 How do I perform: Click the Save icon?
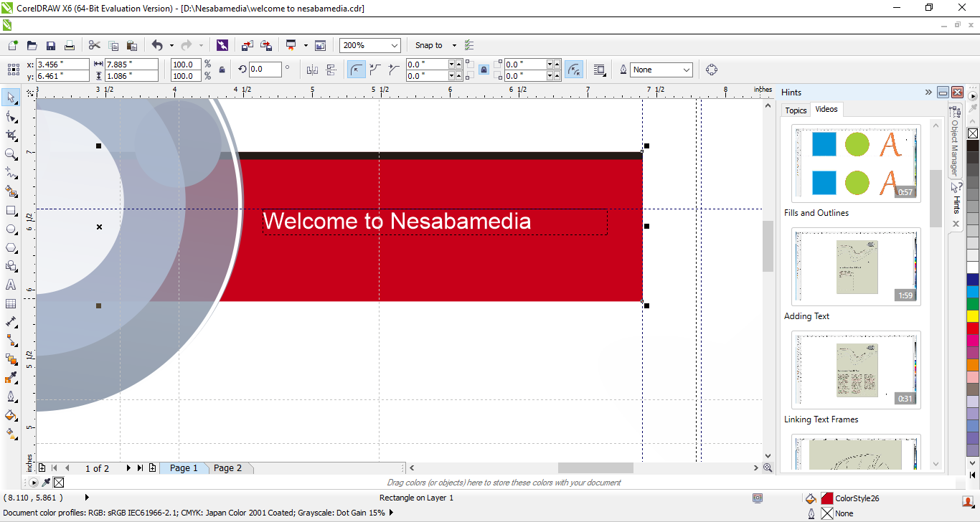51,45
